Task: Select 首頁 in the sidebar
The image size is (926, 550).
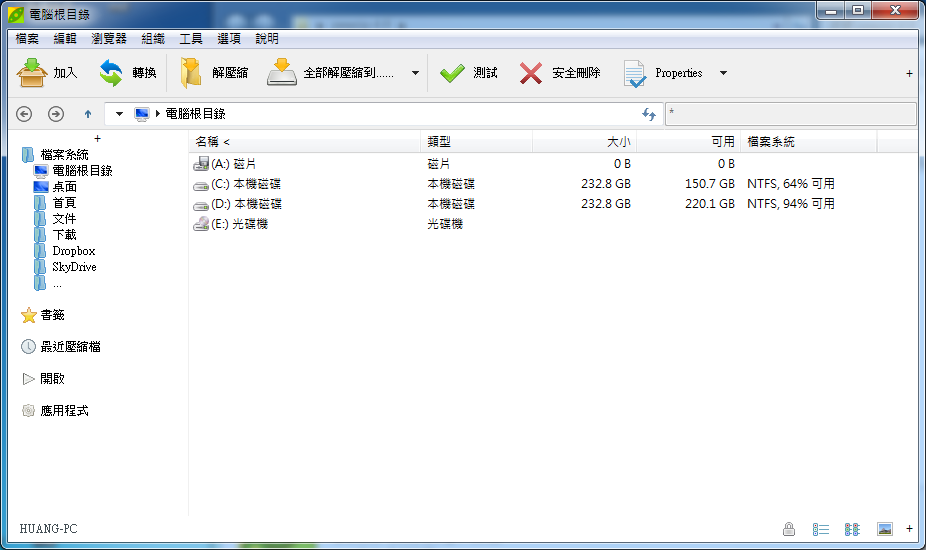Action: coord(64,203)
